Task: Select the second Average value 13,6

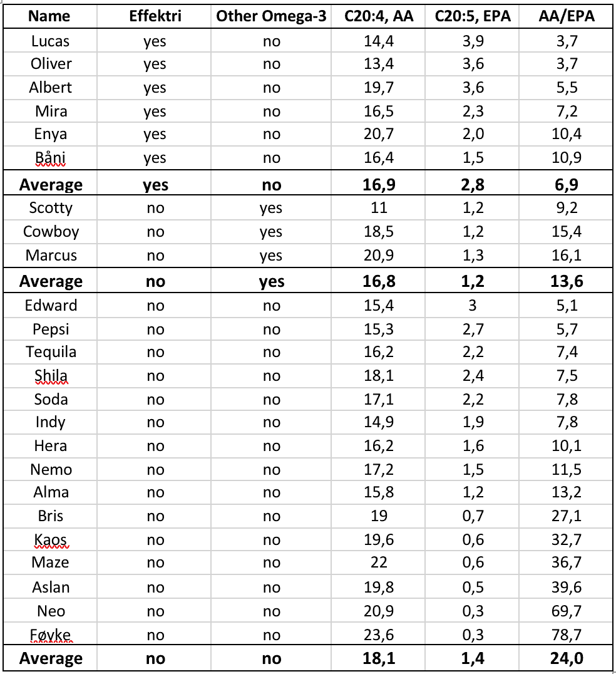Action: pyautogui.click(x=566, y=281)
